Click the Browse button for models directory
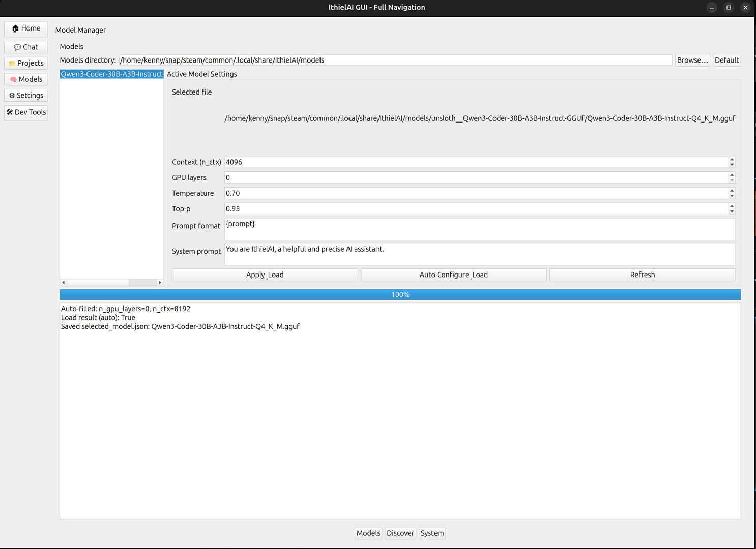Screen dimensions: 756x549 click(692, 60)
